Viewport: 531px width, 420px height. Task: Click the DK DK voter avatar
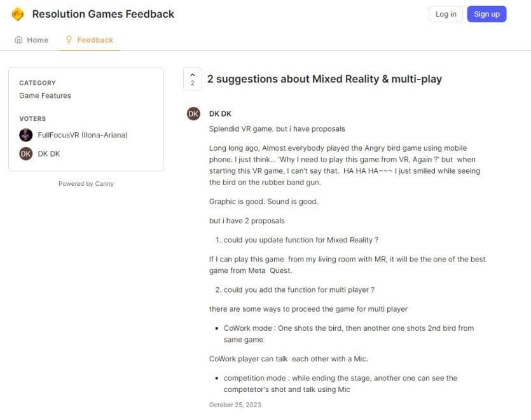(25, 154)
